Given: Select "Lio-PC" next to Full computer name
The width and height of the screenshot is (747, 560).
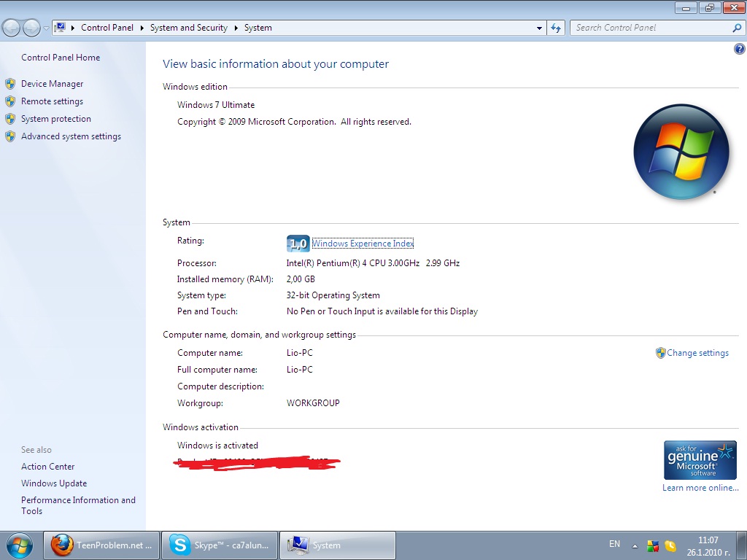Looking at the screenshot, I should coord(300,370).
